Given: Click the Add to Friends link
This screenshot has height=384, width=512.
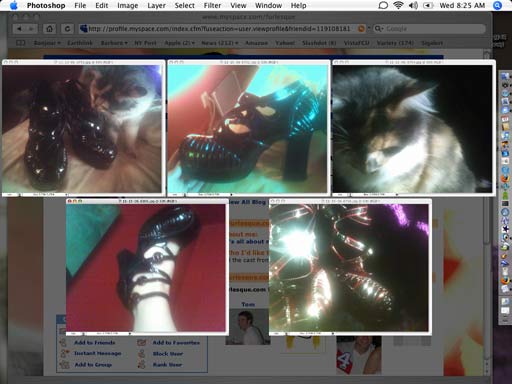Looking at the screenshot, I should click(x=95, y=343).
